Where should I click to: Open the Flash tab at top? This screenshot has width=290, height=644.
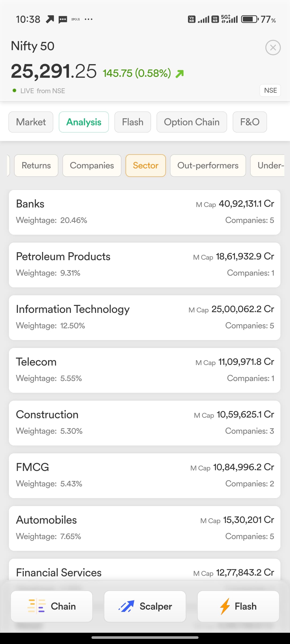[133, 122]
